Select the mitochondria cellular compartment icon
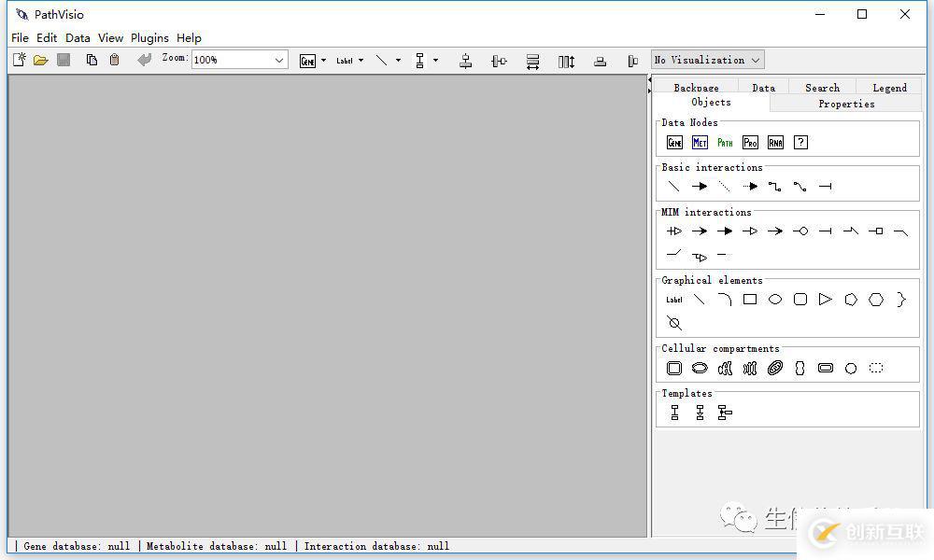The image size is (934, 560). (775, 369)
